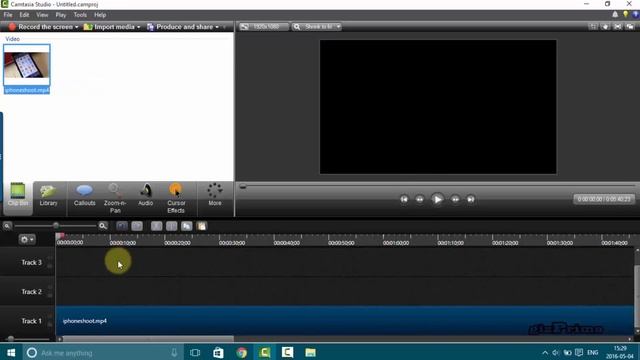Toggle Track 3 upper lock icon
Image resolution: width=640 pixels, height=360 pixels.
coord(50,258)
